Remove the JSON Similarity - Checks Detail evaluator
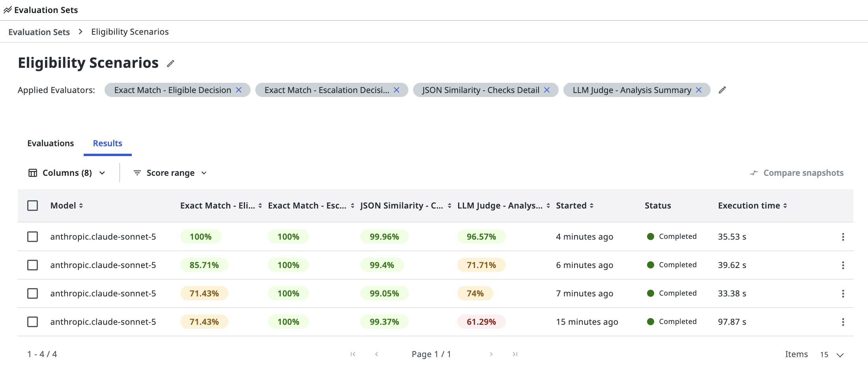 pyautogui.click(x=547, y=90)
